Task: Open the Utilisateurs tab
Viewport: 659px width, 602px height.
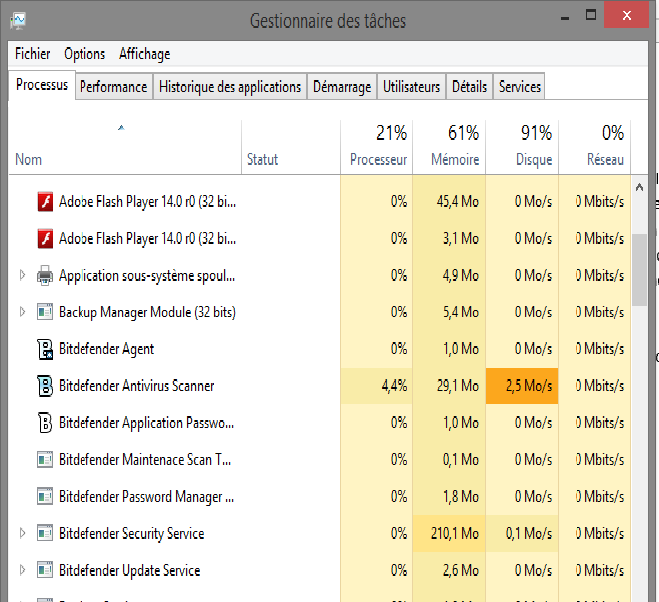Action: click(x=411, y=87)
